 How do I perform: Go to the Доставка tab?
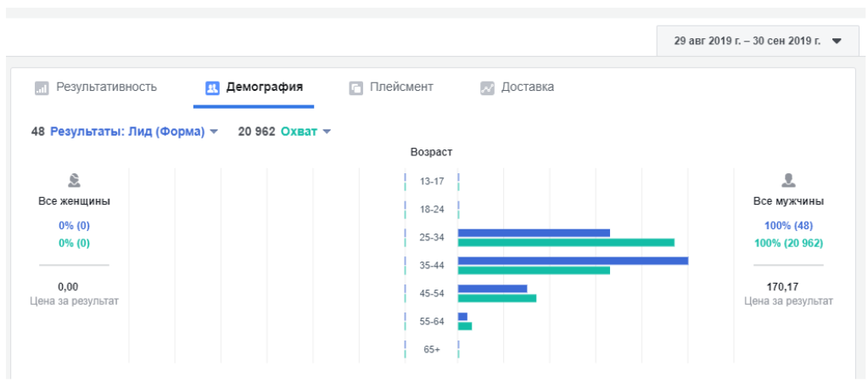point(527,87)
